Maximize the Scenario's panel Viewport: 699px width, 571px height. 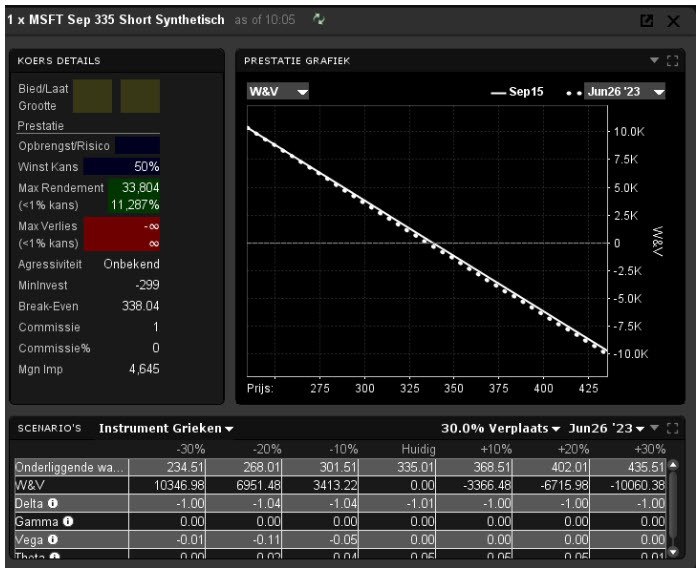(x=672, y=428)
